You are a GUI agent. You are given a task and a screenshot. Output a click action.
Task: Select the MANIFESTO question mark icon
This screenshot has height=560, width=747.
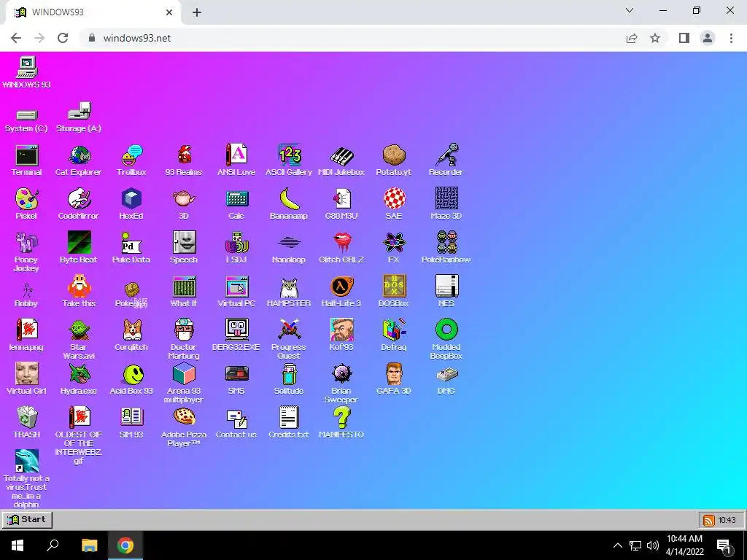tap(341, 418)
